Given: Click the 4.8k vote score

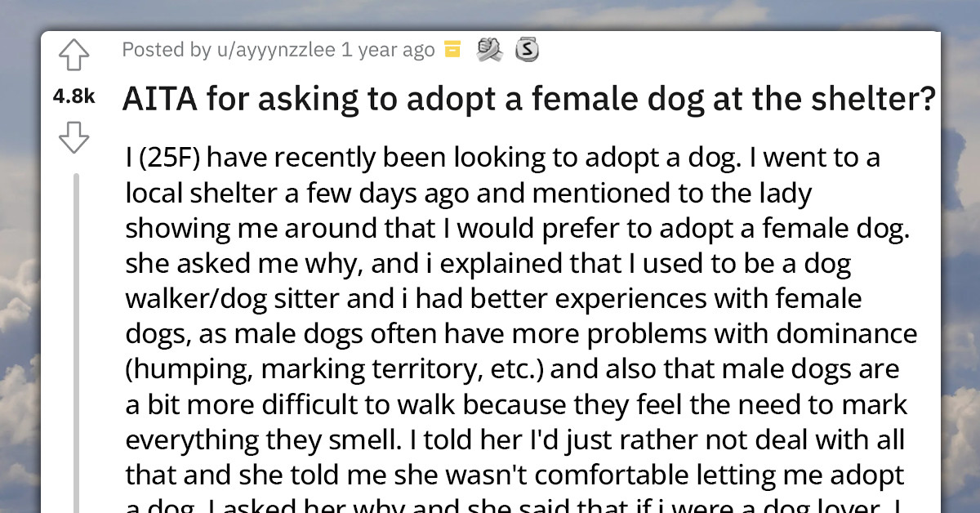Looking at the screenshot, I should click(74, 96).
